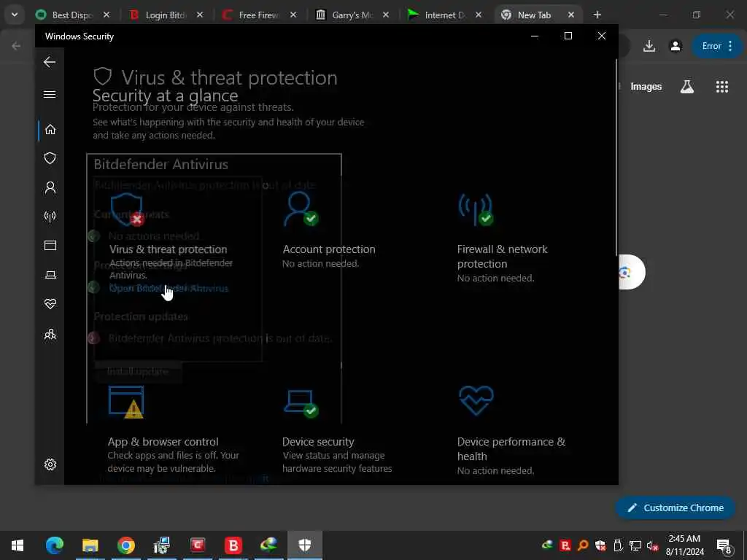Image resolution: width=747 pixels, height=560 pixels.
Task: Open the Virus & threat protection tile title
Action: (169, 249)
